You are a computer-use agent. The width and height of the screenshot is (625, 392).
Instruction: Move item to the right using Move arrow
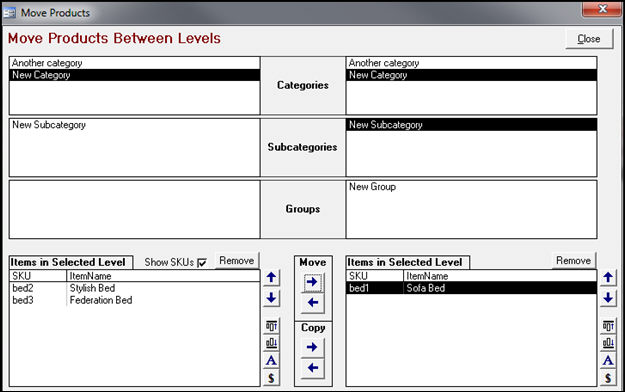pyautogui.click(x=312, y=282)
